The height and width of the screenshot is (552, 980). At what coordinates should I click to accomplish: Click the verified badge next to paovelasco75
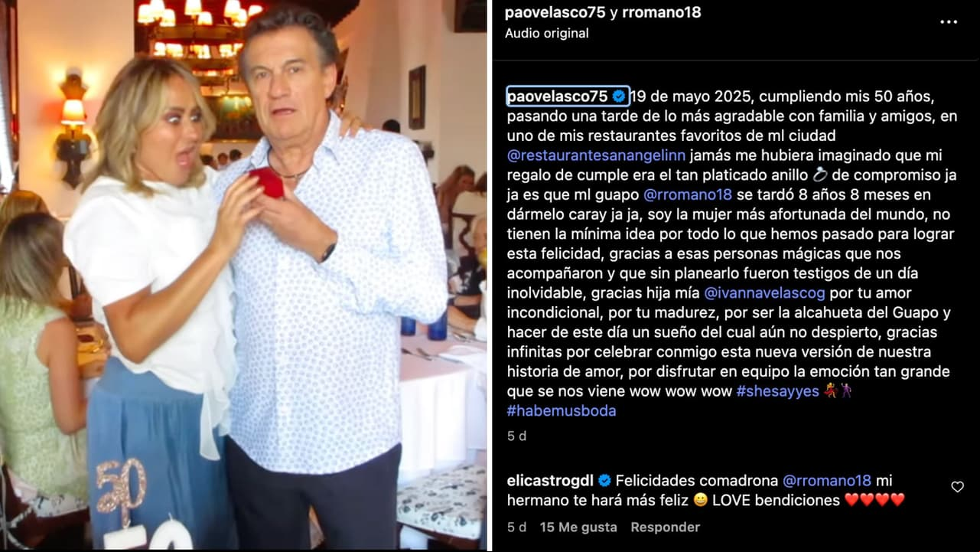click(x=618, y=96)
